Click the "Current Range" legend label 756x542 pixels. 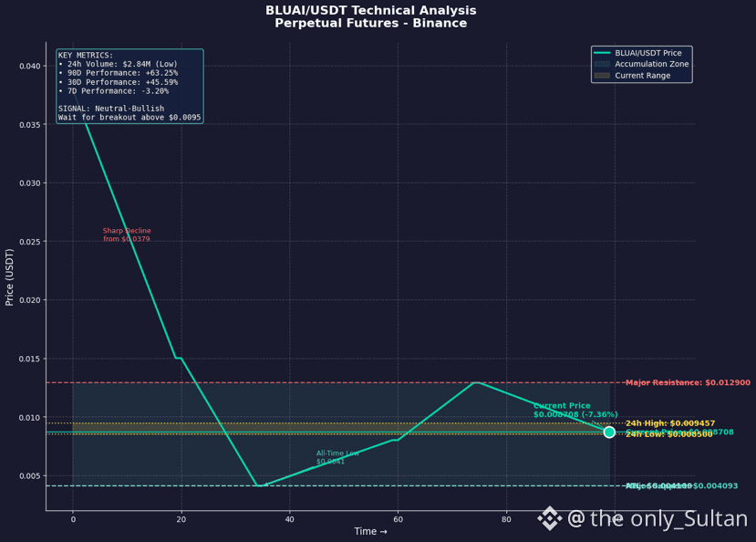[643, 76]
